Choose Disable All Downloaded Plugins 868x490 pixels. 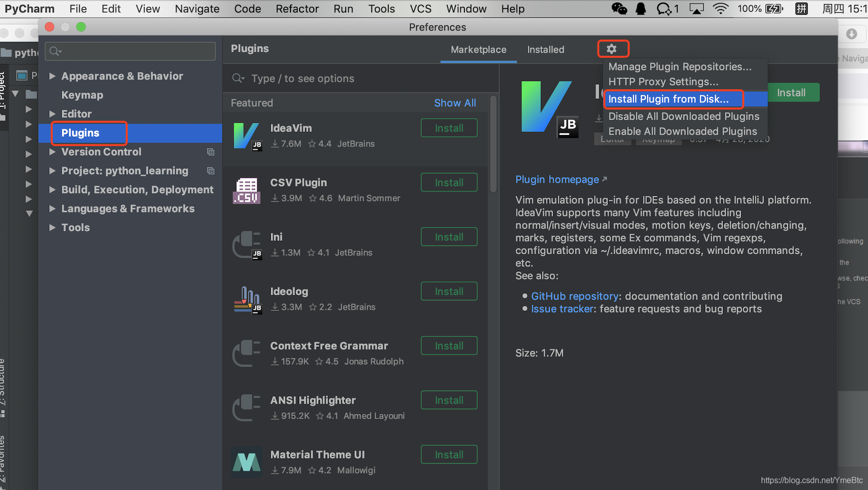[x=685, y=116]
